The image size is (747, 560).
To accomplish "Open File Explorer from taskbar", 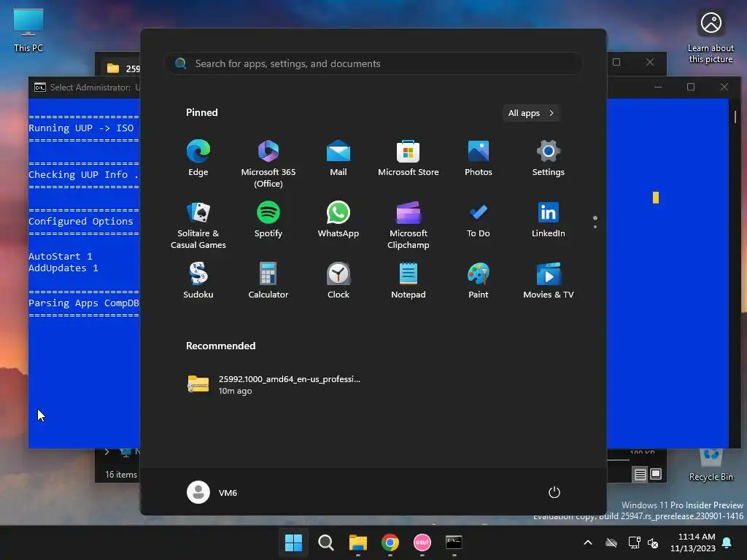I will click(357, 542).
